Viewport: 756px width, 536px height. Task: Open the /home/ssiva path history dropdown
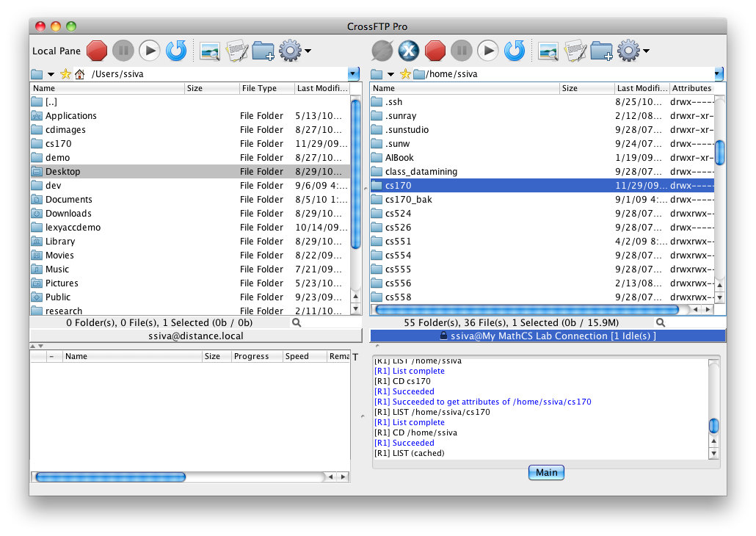(x=719, y=74)
